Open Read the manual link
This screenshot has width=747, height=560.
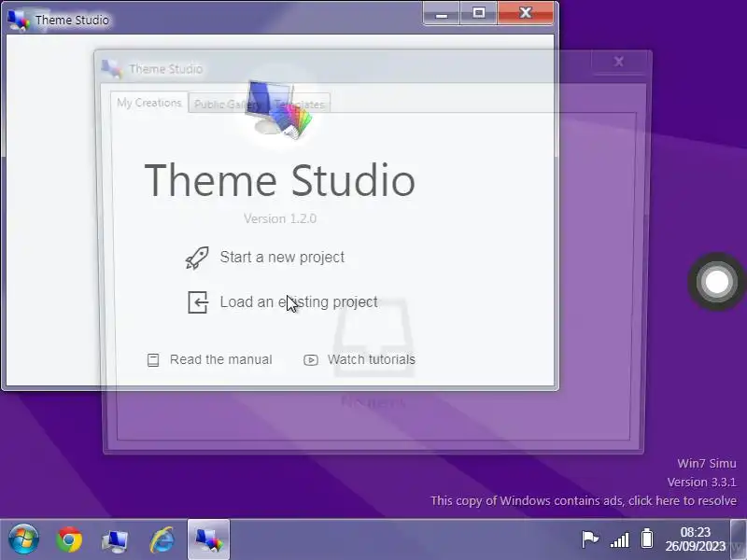coord(221,359)
